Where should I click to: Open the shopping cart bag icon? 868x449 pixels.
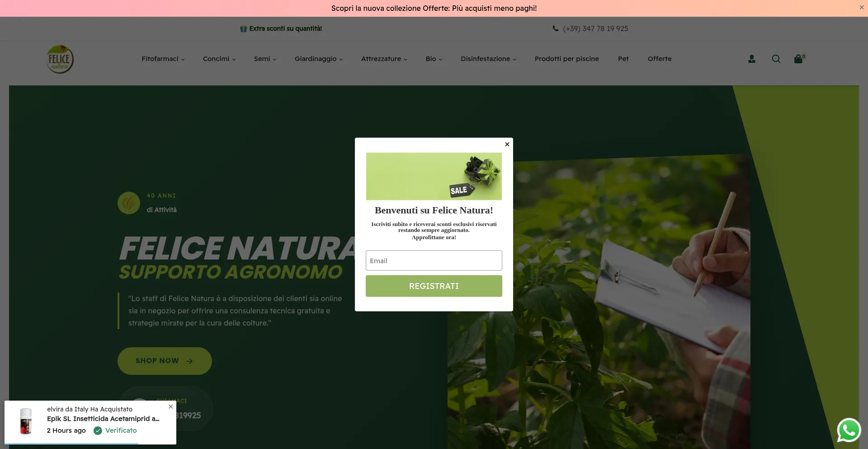(799, 59)
